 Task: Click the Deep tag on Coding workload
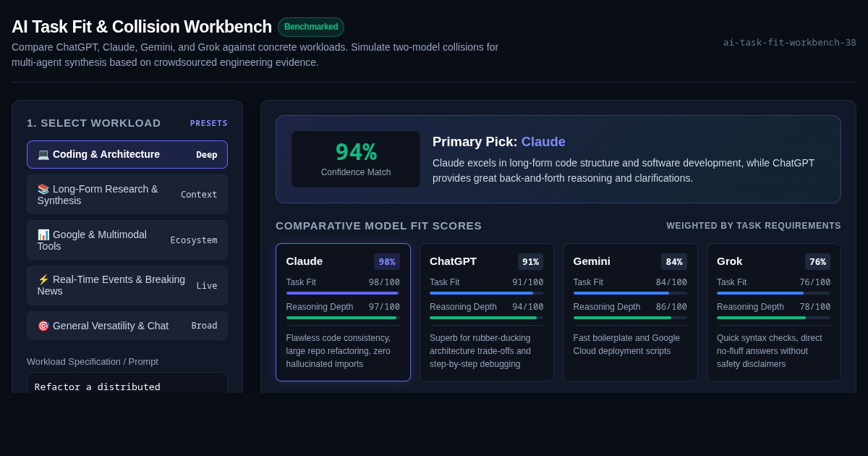[207, 154]
